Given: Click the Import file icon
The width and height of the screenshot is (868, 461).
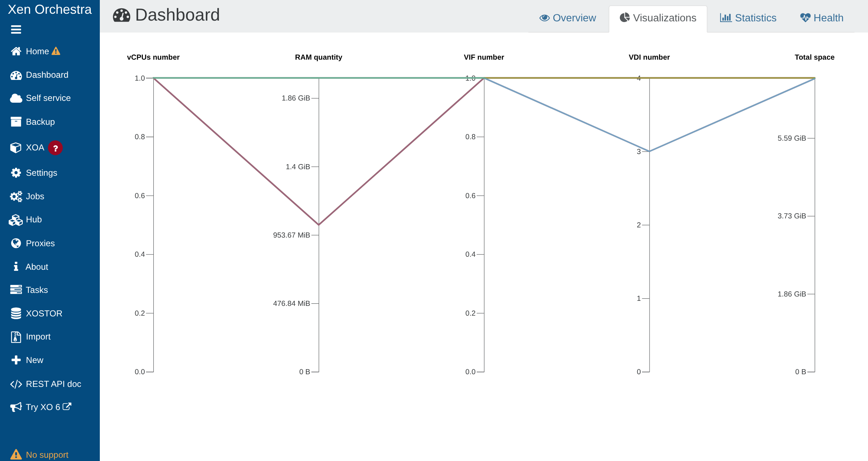Looking at the screenshot, I should tap(16, 337).
